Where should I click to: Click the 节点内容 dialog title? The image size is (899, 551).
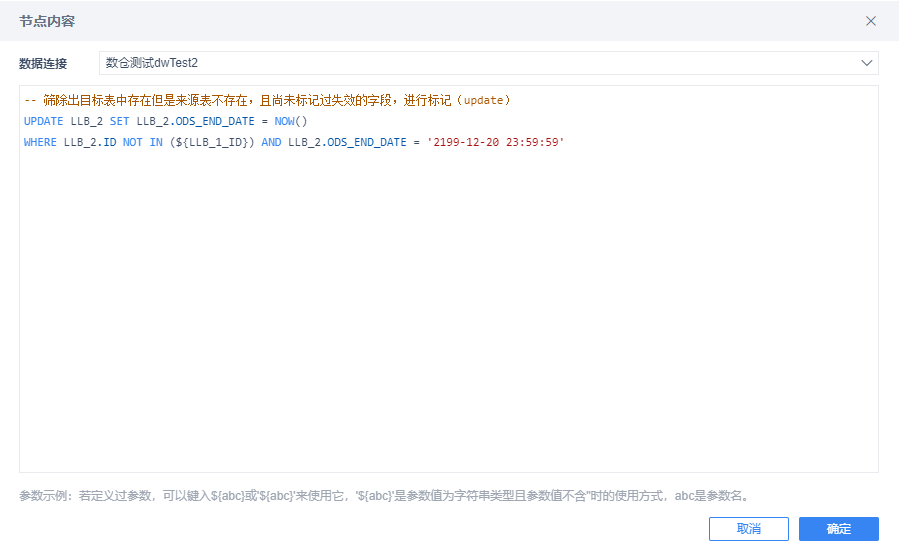click(47, 21)
